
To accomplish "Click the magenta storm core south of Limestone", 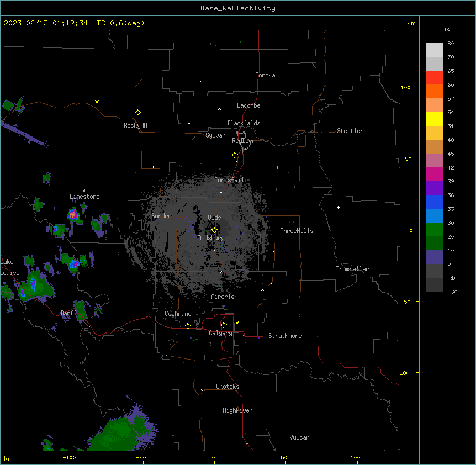I will point(73,215).
